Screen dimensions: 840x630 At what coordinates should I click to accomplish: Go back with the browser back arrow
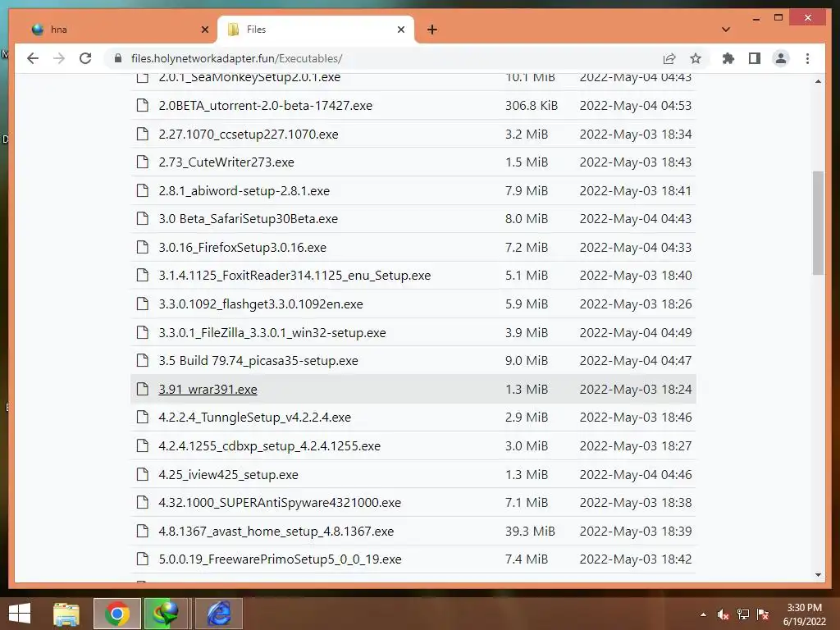point(33,58)
